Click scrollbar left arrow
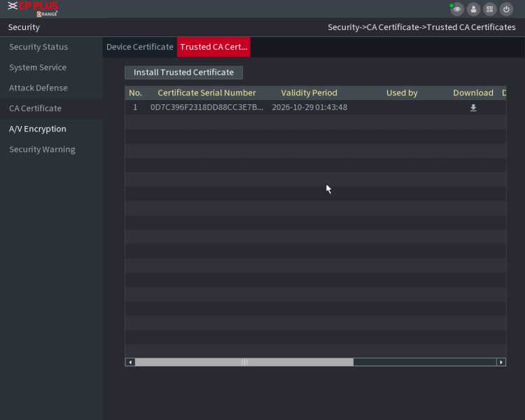This screenshot has width=525, height=420. (x=130, y=362)
